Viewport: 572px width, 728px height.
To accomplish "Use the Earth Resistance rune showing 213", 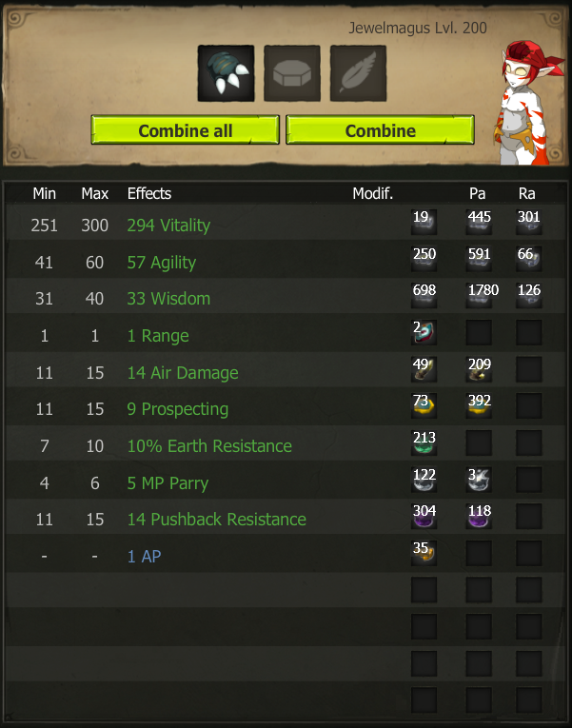I will coord(424,443).
